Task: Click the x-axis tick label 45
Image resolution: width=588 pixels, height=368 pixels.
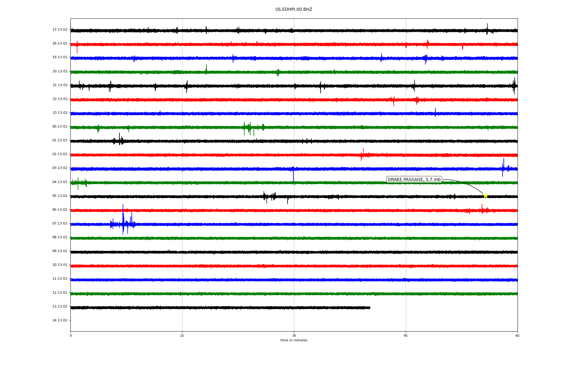Action: coord(406,336)
